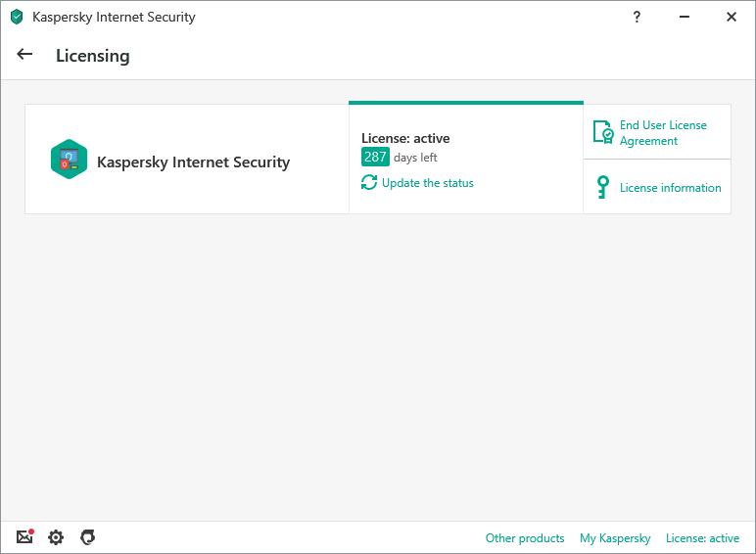This screenshot has width=756, height=554.
Task: Open the support icon next to the gear
Action: click(x=88, y=537)
